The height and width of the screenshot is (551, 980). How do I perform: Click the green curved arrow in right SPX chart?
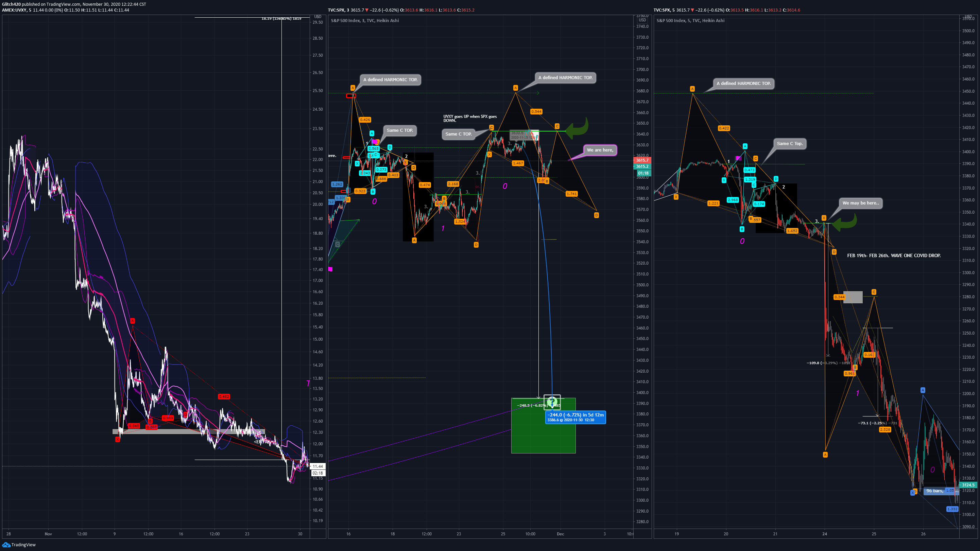(x=845, y=222)
